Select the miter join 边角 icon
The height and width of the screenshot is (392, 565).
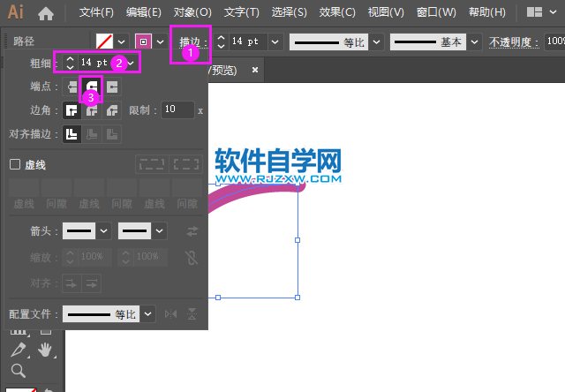tap(72, 110)
